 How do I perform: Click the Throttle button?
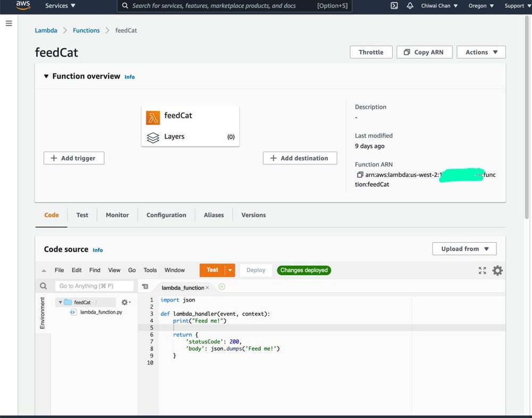coord(371,52)
